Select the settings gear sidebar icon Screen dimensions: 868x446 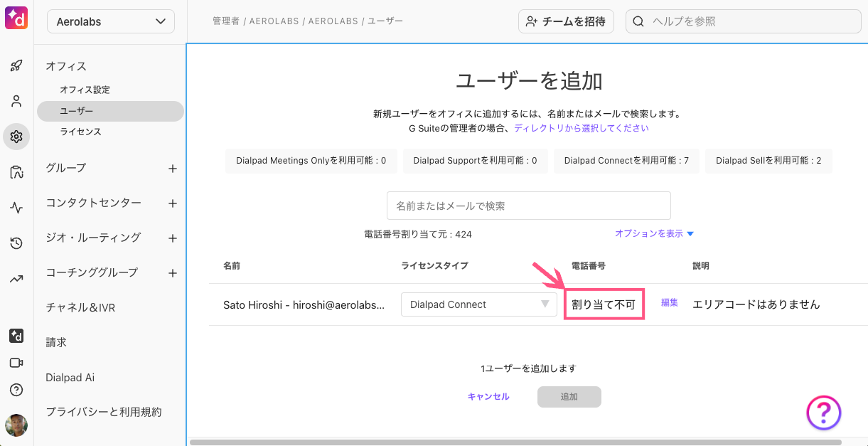(x=16, y=137)
